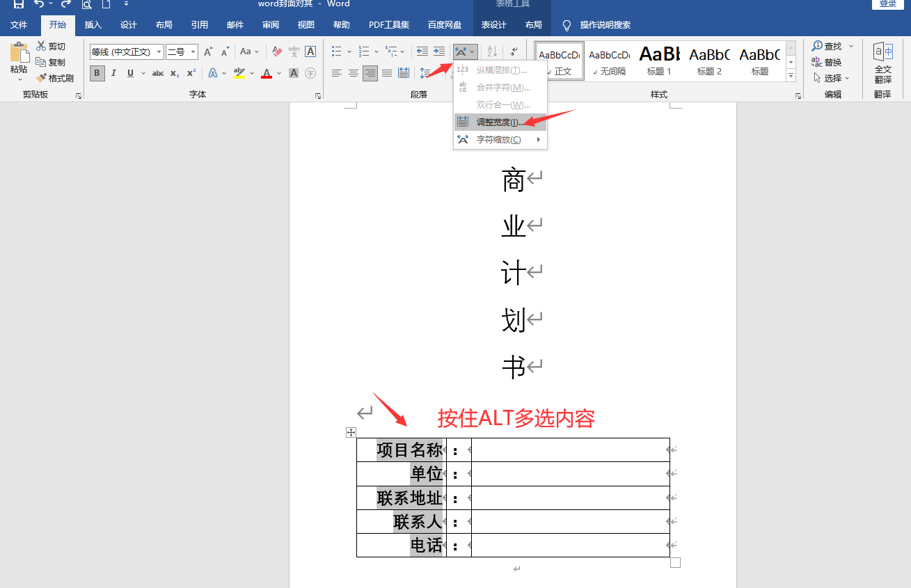Click the Character Border icon
Viewport: 911px width, 588px height.
click(310, 51)
